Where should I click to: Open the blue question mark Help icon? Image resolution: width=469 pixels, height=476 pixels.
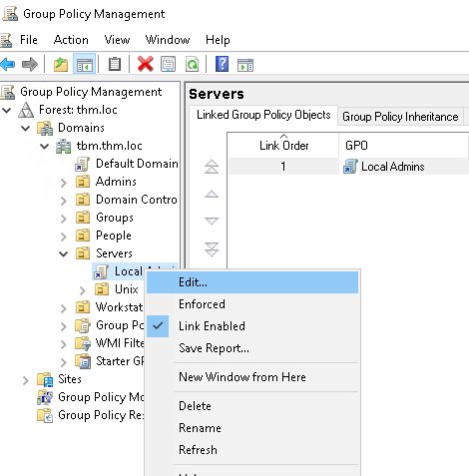pyautogui.click(x=222, y=64)
